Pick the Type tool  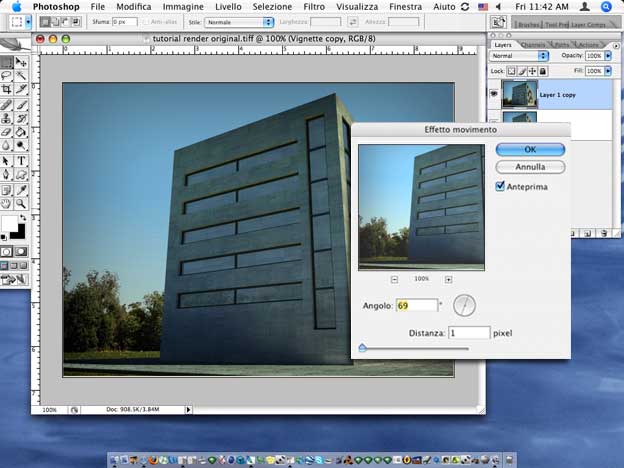click(x=22, y=160)
